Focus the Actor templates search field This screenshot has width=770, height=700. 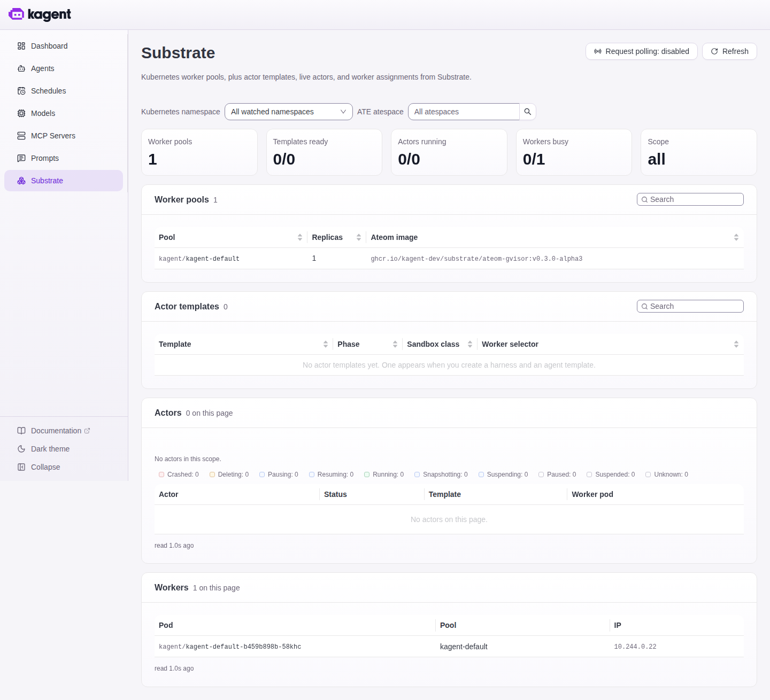[x=690, y=306]
